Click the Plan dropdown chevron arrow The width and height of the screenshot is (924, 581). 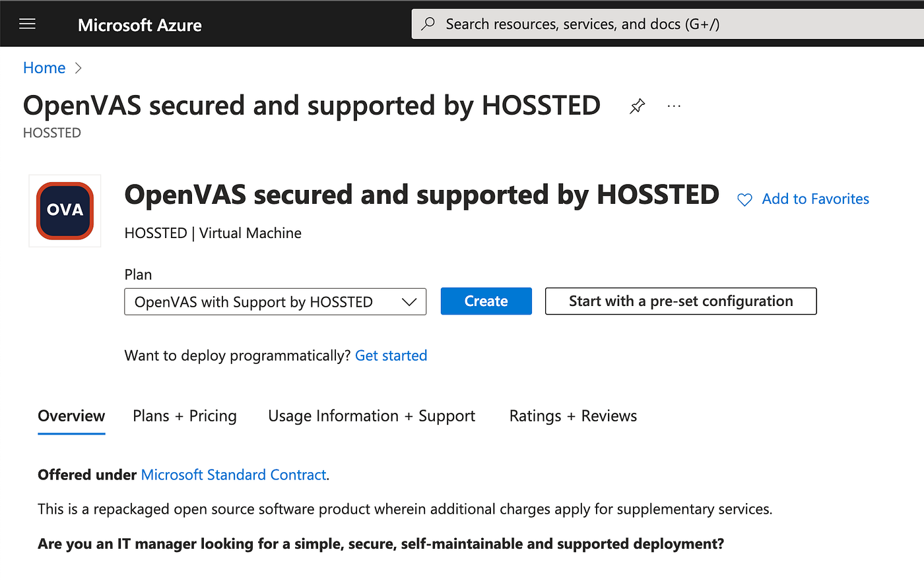(x=409, y=301)
